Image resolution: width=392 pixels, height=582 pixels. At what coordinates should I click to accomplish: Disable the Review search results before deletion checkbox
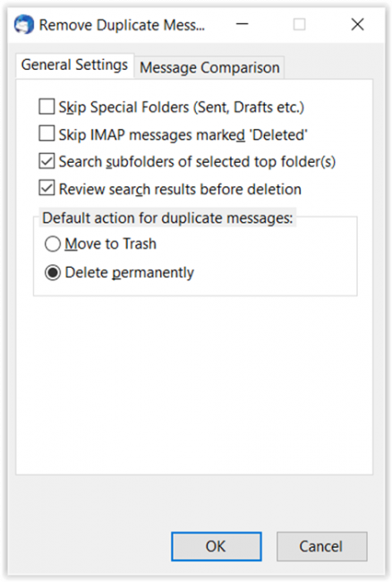(x=47, y=188)
